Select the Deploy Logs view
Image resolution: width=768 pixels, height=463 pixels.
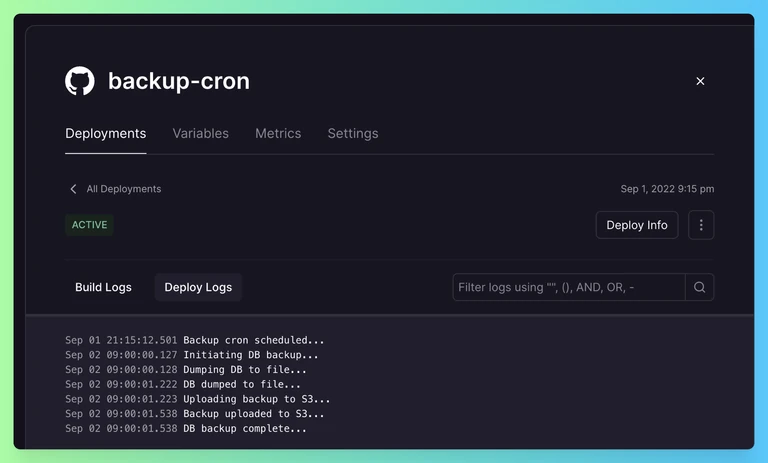[198, 287]
